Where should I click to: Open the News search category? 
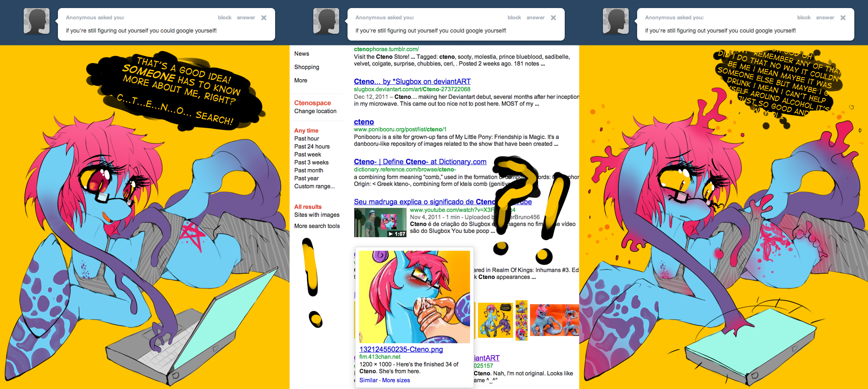[x=302, y=54]
